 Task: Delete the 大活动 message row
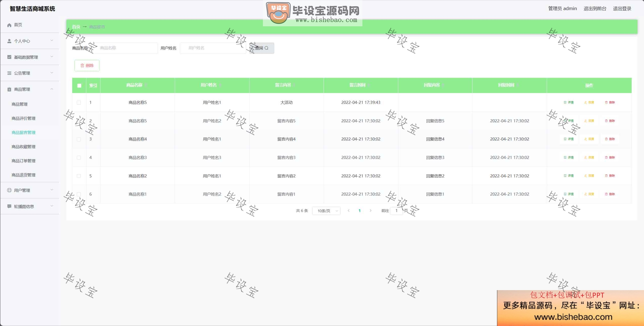coord(610,102)
